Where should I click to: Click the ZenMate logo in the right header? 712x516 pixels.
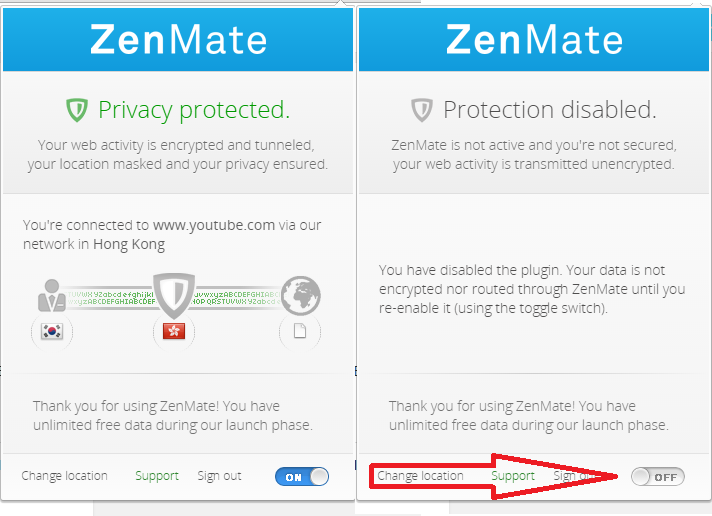(x=534, y=39)
